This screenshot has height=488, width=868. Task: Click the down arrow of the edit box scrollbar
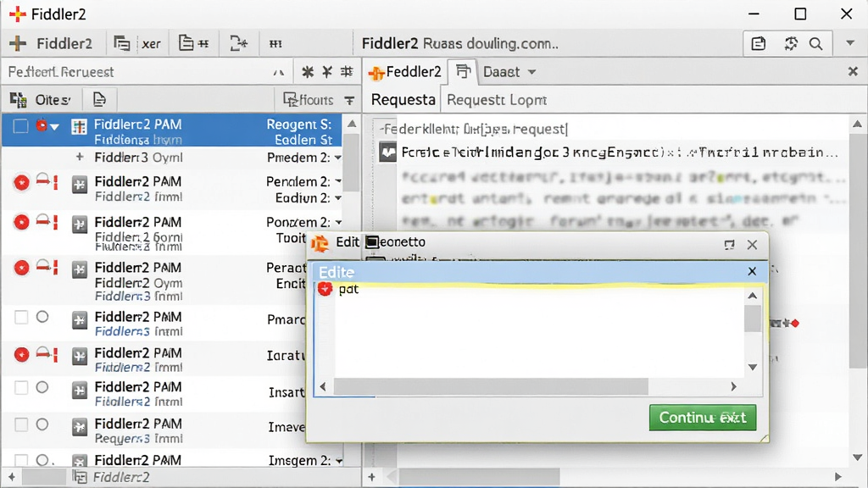pos(753,367)
